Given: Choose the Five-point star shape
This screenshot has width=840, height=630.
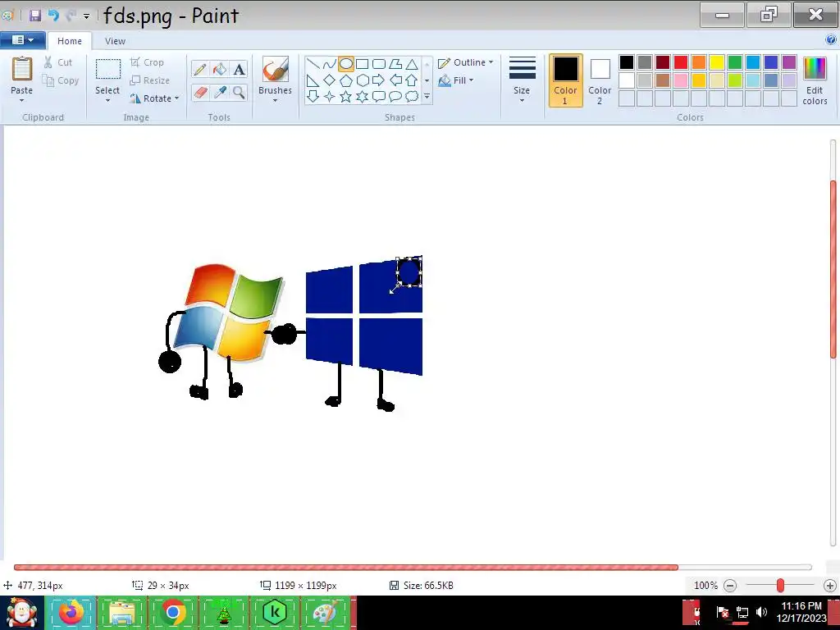Looking at the screenshot, I should tap(346, 97).
